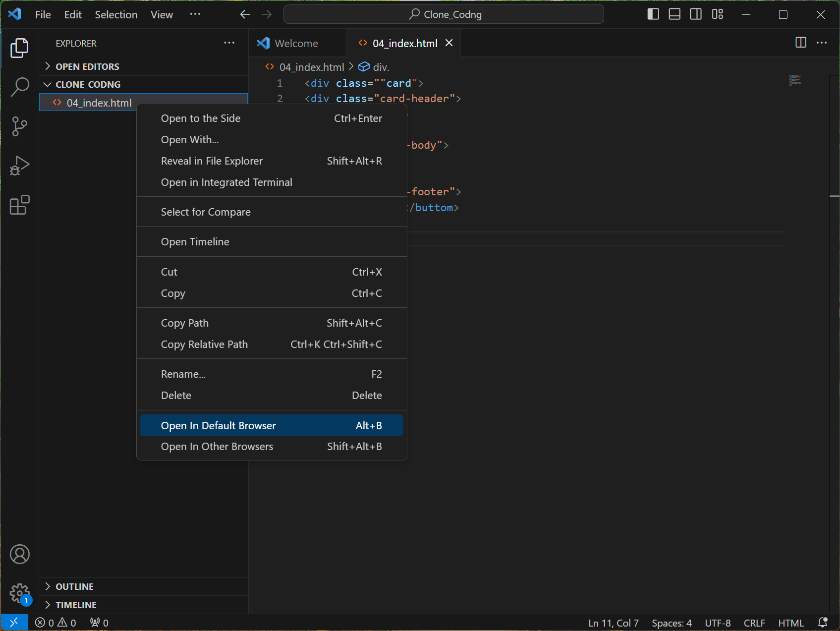Image resolution: width=840 pixels, height=631 pixels.
Task: Choose Rename... from context menu
Action: tap(272, 374)
